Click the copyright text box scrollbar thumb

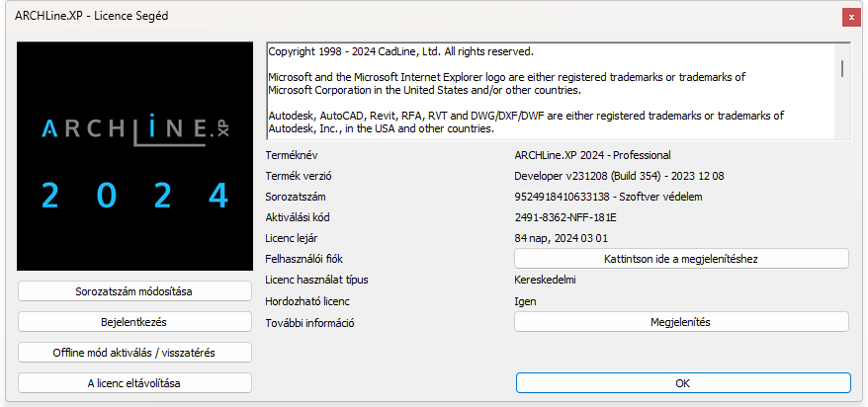(842, 68)
